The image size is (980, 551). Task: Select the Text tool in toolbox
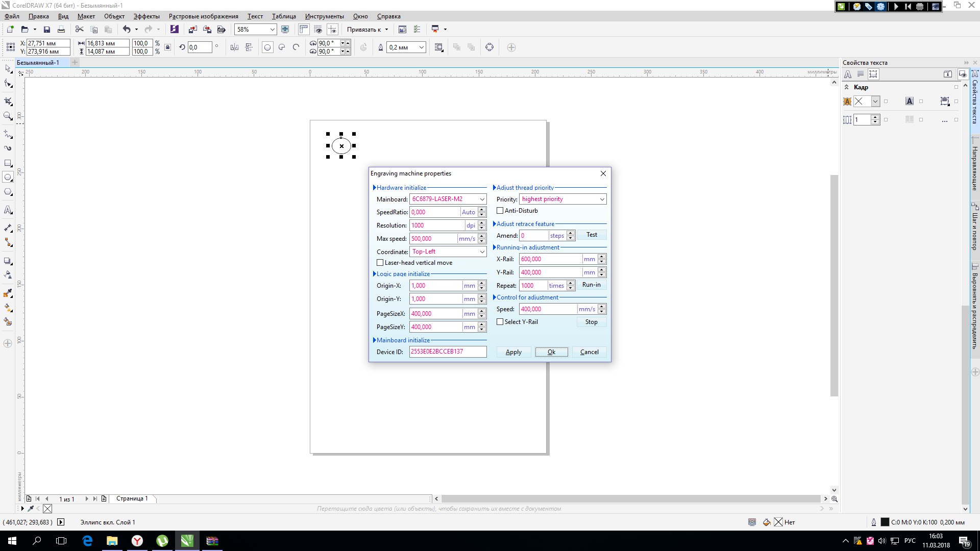[x=8, y=210]
